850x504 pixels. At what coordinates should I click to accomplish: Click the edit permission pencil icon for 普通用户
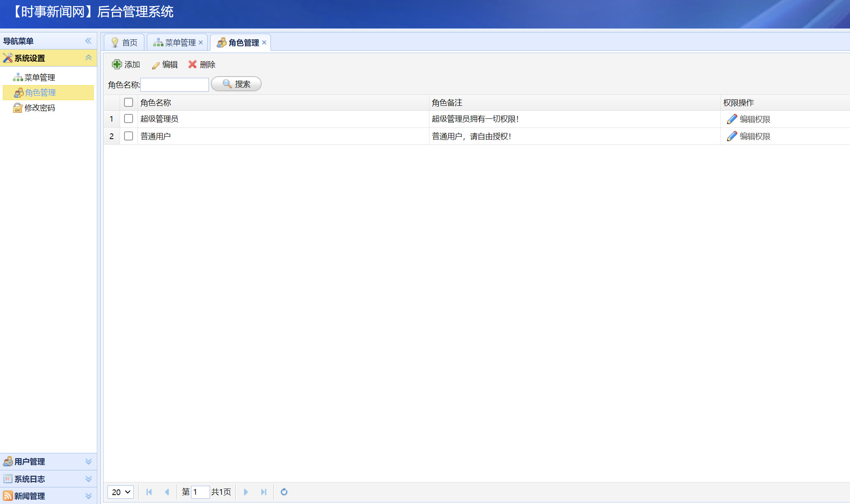(732, 136)
